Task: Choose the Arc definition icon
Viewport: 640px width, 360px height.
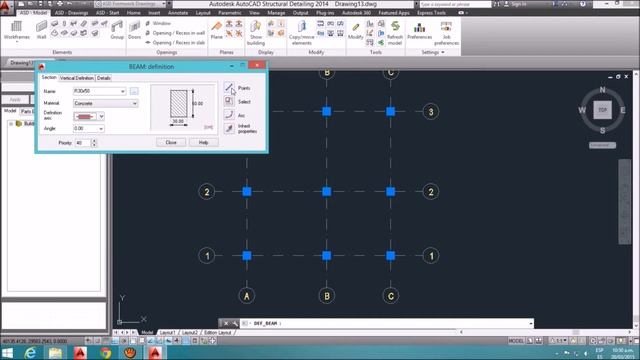Action: (x=229, y=115)
